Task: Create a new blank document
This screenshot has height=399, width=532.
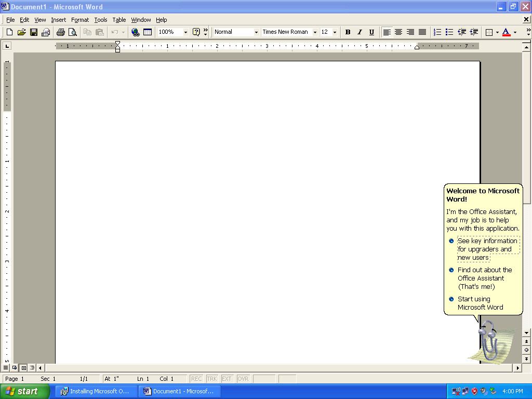Action: pyautogui.click(x=9, y=32)
